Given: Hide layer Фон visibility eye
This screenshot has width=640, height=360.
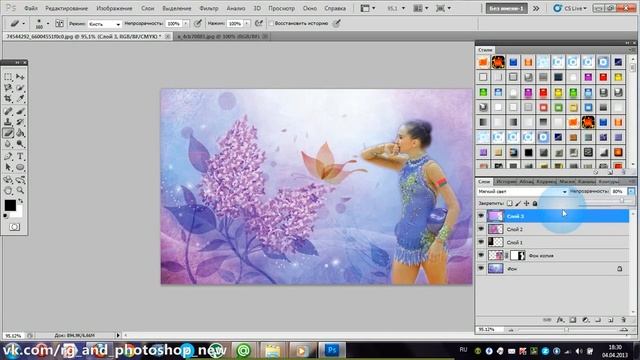Looking at the screenshot, I should coord(481,268).
